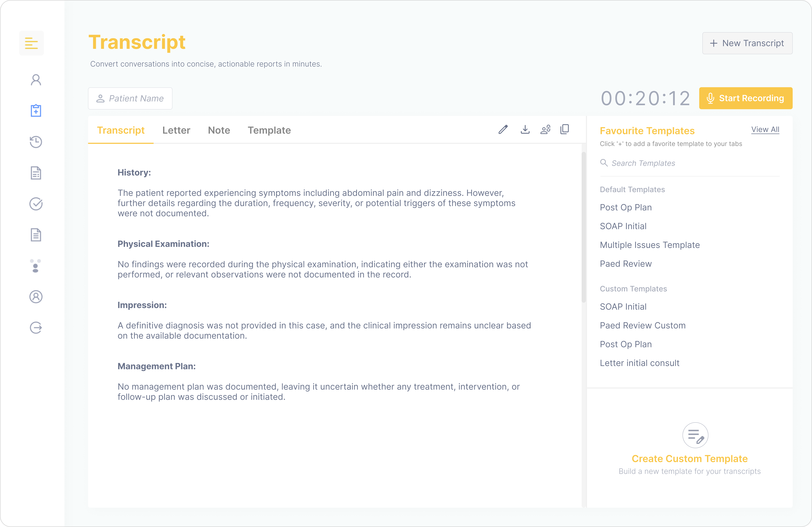Click the pencil edit transcript icon
The image size is (812, 527).
[503, 130]
